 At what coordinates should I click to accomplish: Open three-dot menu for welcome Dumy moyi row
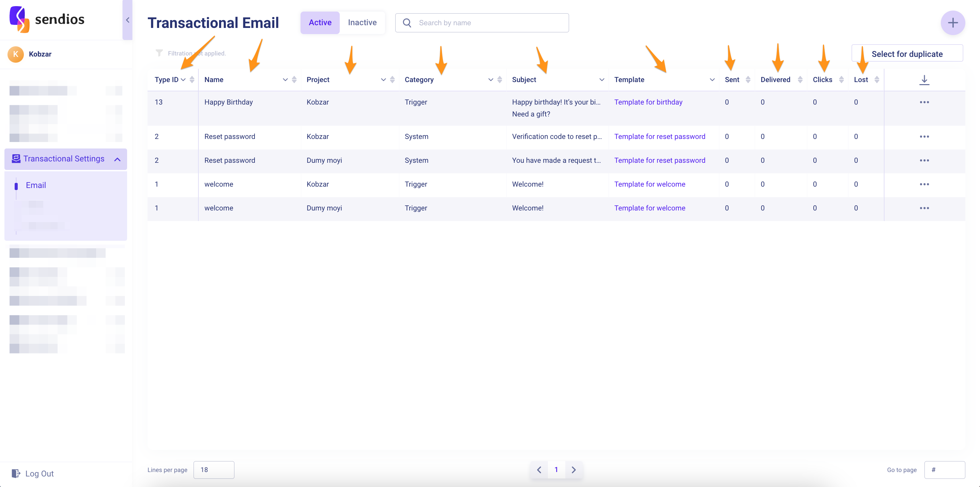[924, 208]
